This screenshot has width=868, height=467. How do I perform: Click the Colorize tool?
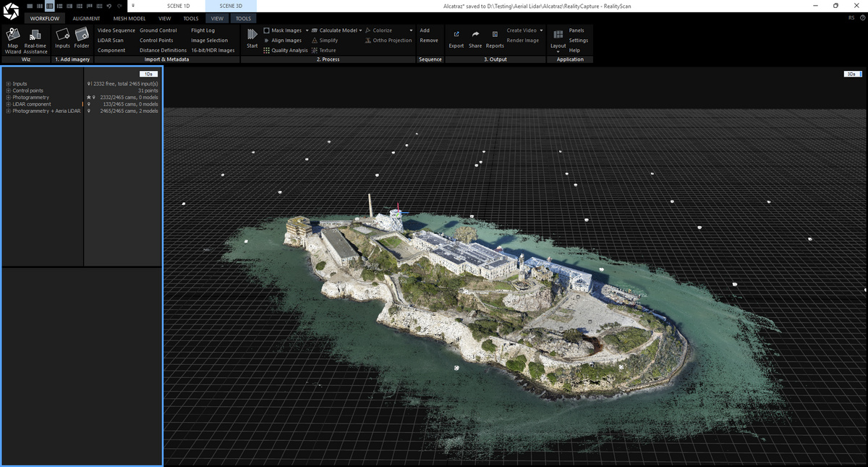point(378,30)
